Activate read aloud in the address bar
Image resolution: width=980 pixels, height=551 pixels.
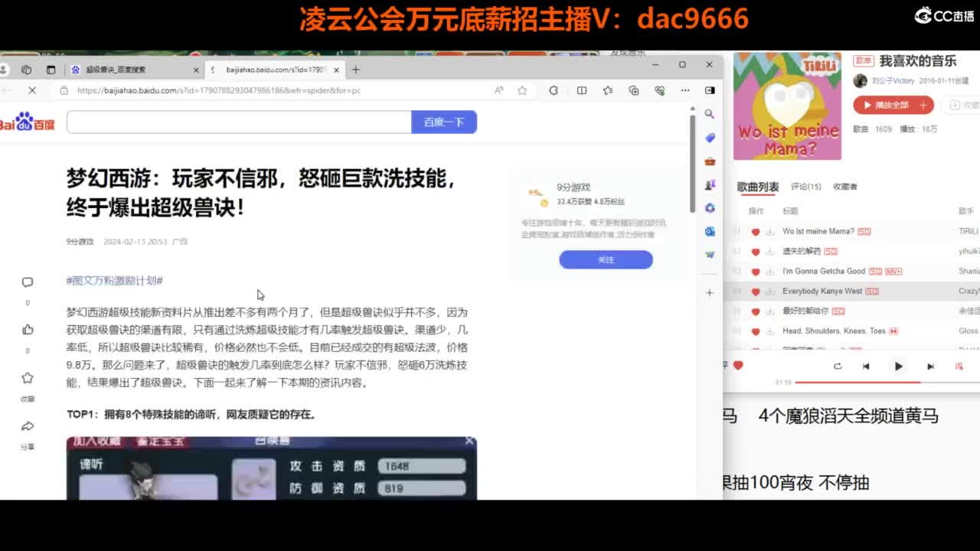coord(498,90)
